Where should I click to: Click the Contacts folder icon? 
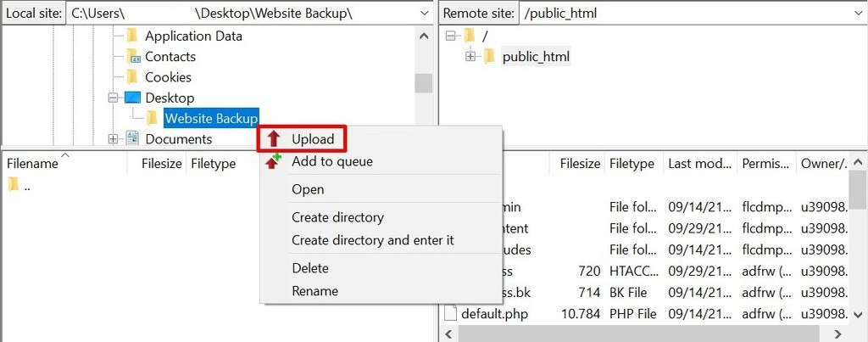[132, 57]
